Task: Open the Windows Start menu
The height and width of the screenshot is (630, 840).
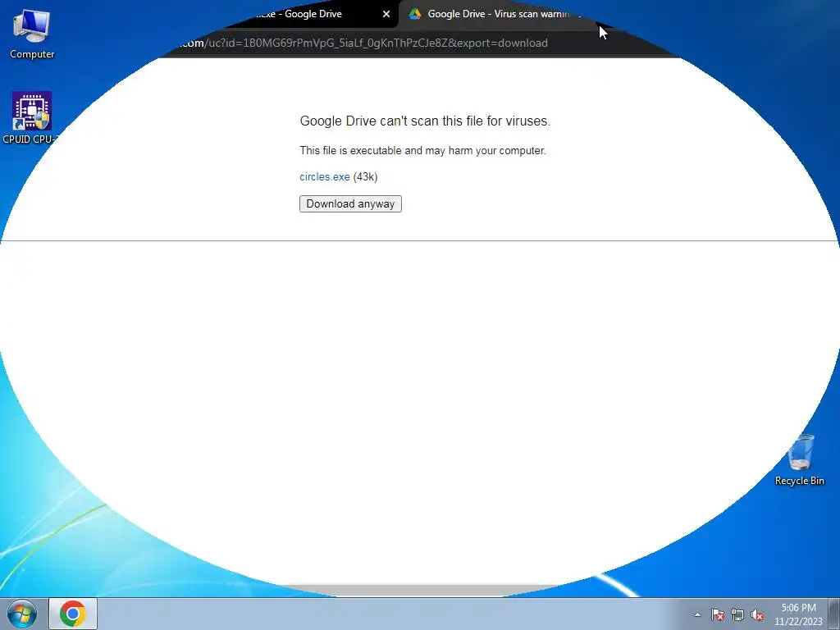Action: (22, 614)
